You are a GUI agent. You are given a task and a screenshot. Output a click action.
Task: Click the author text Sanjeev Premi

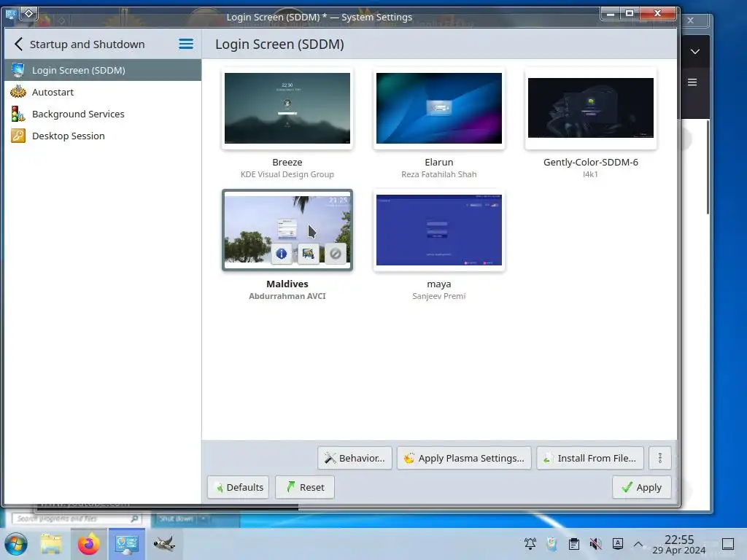[438, 296]
